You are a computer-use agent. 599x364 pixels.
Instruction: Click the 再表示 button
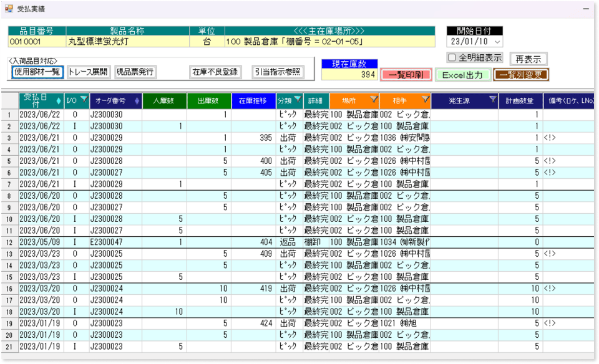(528, 59)
